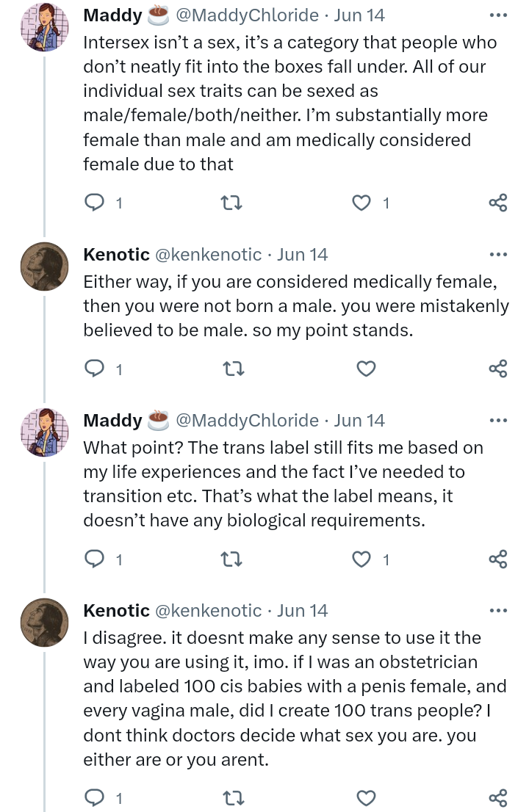This screenshot has width=529, height=812.
Task: Like Maddy's "What point?" tweet
Action: [361, 559]
